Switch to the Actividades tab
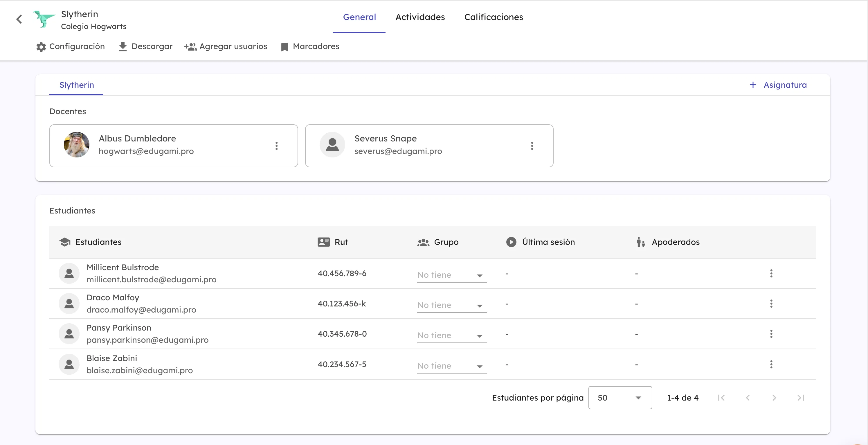This screenshot has width=868, height=445. (420, 17)
